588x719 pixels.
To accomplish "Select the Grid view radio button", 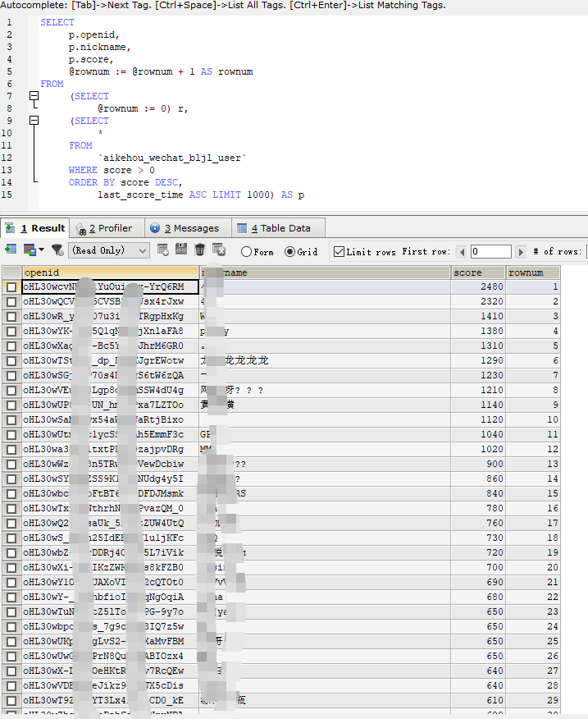I will 289,252.
